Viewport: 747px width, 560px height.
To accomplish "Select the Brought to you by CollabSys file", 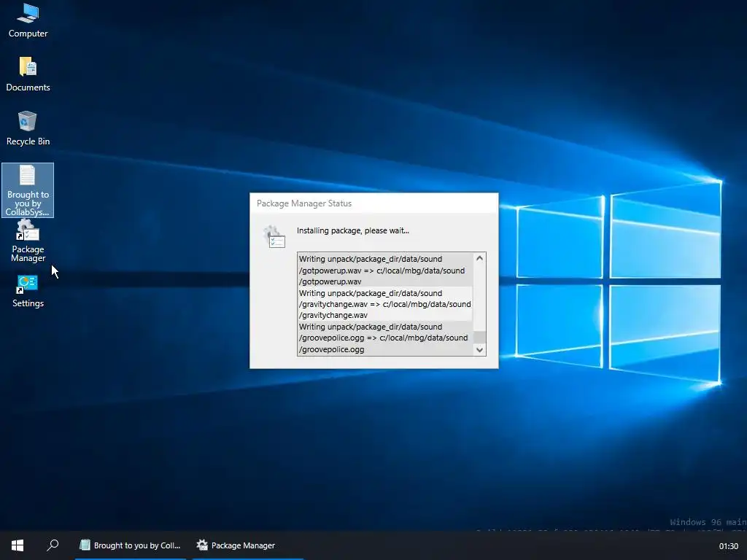I will click(x=28, y=190).
